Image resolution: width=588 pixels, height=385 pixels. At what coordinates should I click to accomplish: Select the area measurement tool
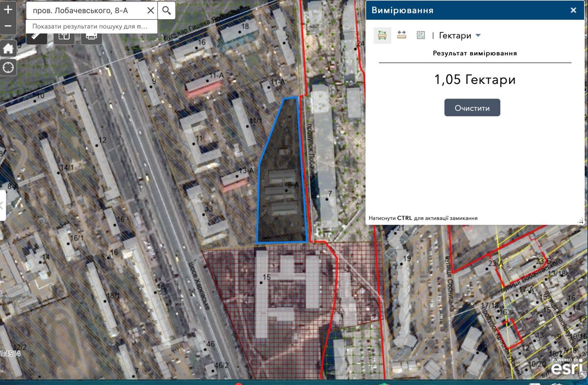click(x=382, y=35)
